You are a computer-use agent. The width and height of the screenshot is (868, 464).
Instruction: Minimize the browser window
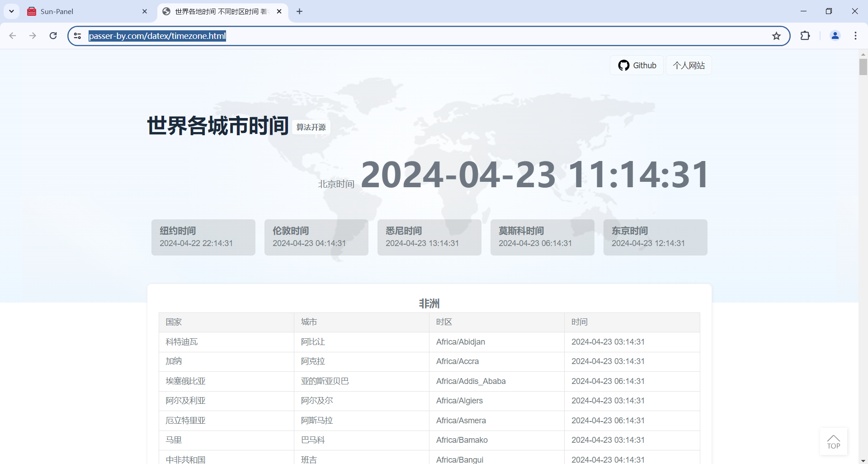tap(803, 11)
